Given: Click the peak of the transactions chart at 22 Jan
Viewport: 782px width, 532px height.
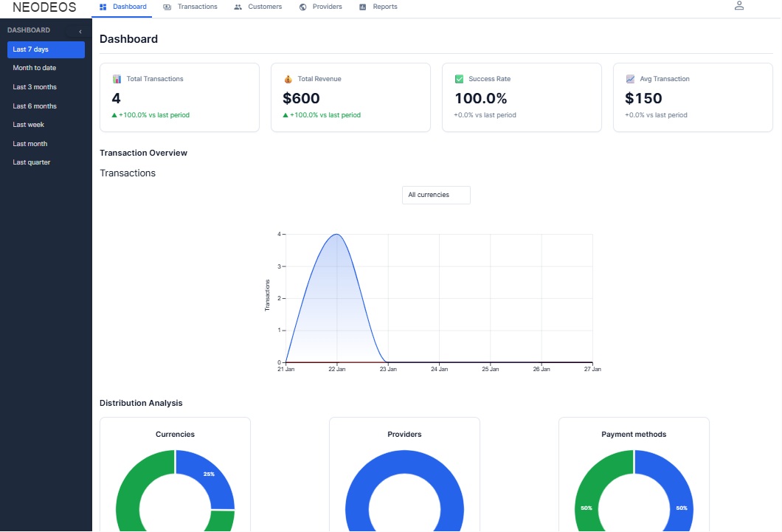Looking at the screenshot, I should pyautogui.click(x=337, y=235).
